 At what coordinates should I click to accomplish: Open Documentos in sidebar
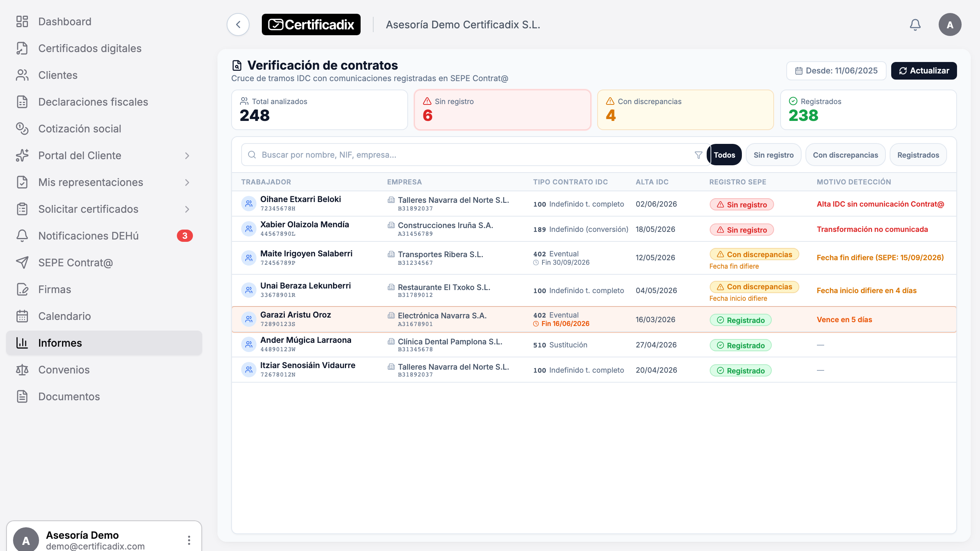point(104,396)
